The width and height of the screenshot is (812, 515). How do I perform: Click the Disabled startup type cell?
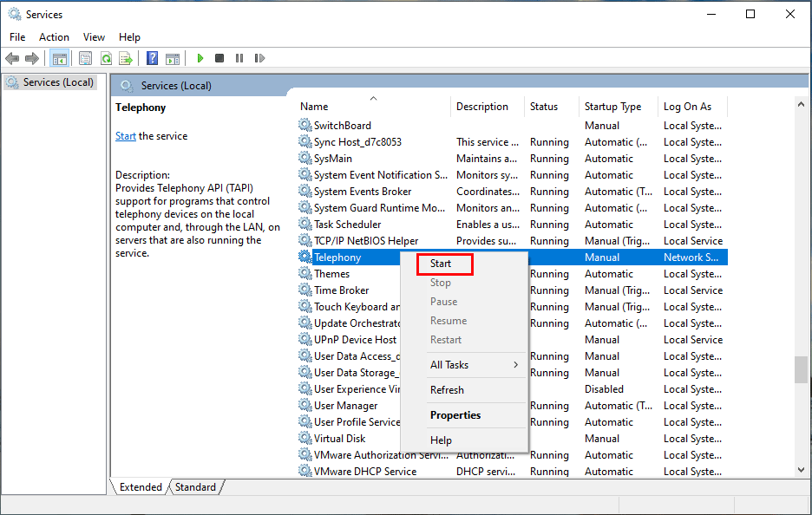604,389
